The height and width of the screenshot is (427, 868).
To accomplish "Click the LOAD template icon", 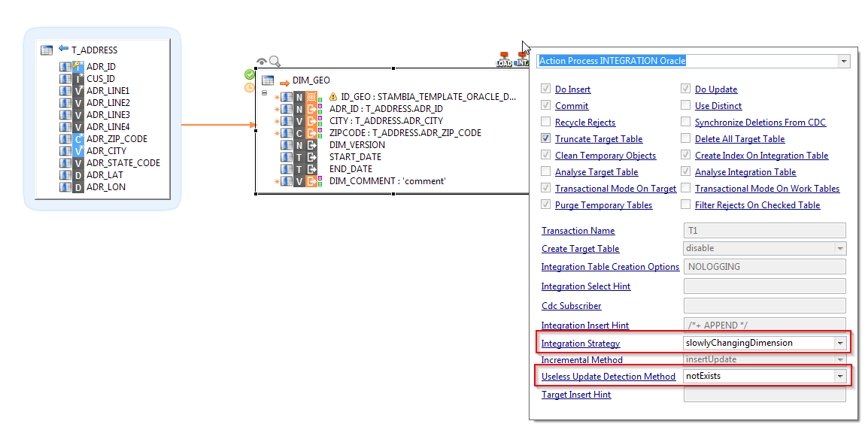I will [x=504, y=59].
